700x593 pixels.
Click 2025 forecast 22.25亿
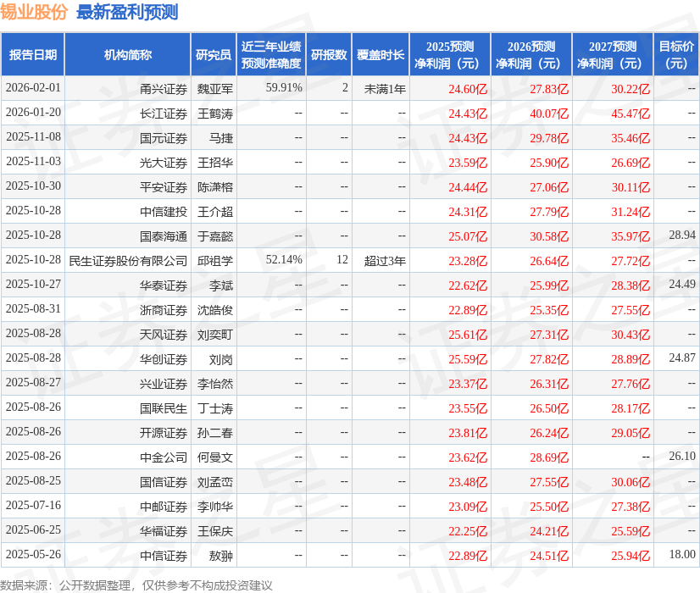coord(468,531)
